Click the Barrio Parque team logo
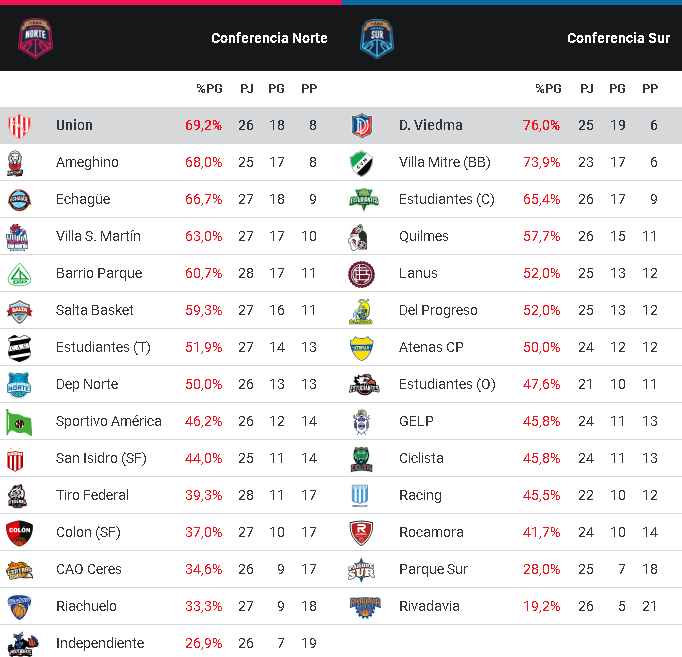 (x=19, y=273)
